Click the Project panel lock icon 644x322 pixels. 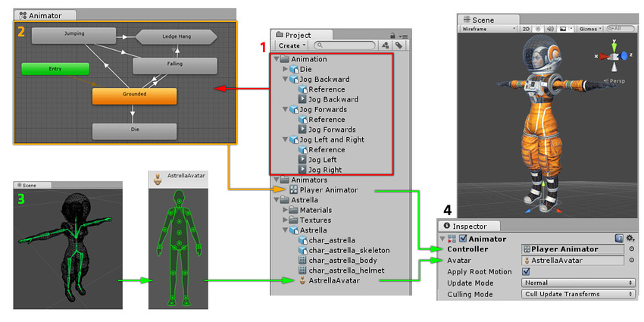coord(392,35)
